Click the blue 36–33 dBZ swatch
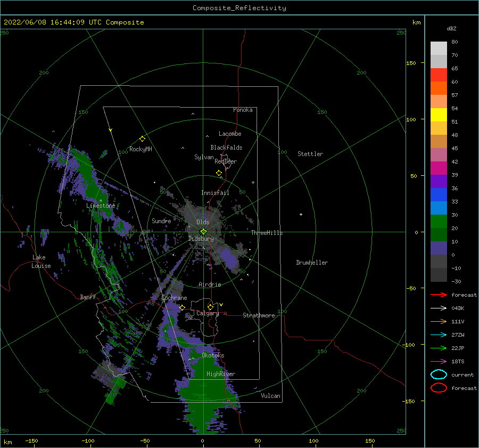The image size is (479, 448). (439, 194)
